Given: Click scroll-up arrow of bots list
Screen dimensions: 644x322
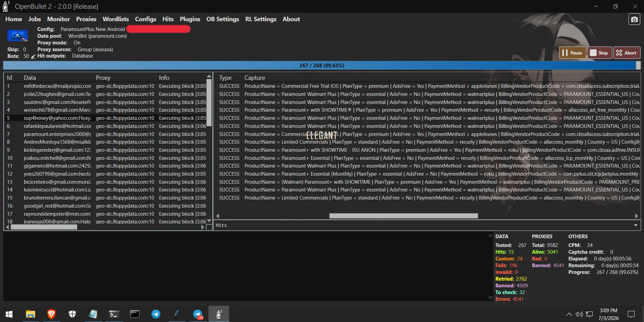Looking at the screenshot, I should point(209,76).
